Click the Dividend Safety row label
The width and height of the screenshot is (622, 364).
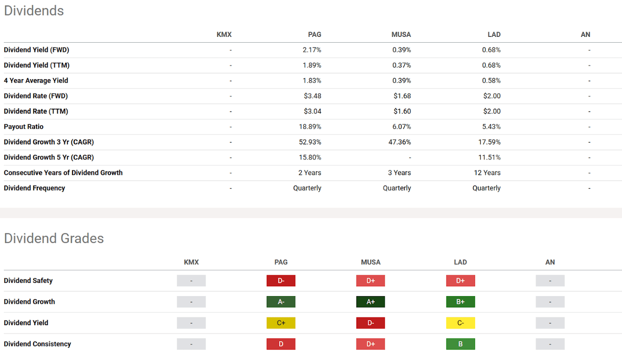28,281
